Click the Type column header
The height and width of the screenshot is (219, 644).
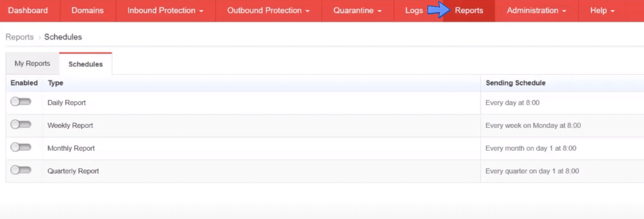56,83
